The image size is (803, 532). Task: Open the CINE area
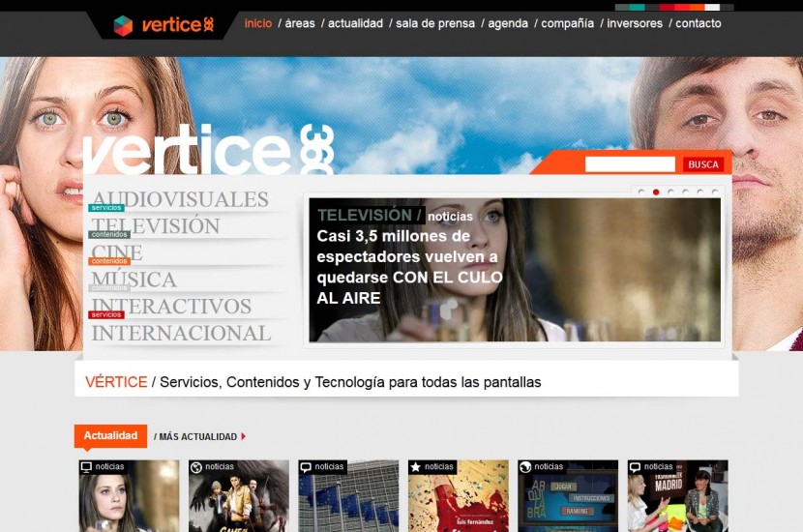pyautogui.click(x=117, y=252)
